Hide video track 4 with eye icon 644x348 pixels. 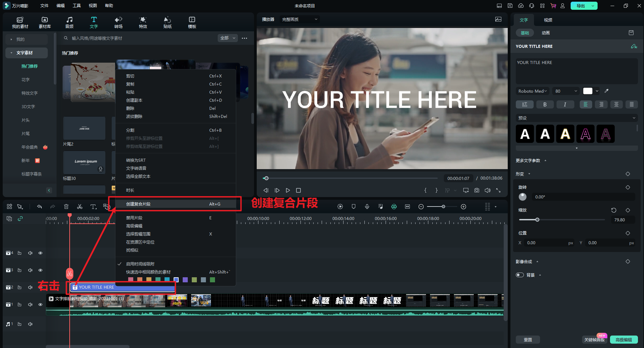(x=40, y=253)
